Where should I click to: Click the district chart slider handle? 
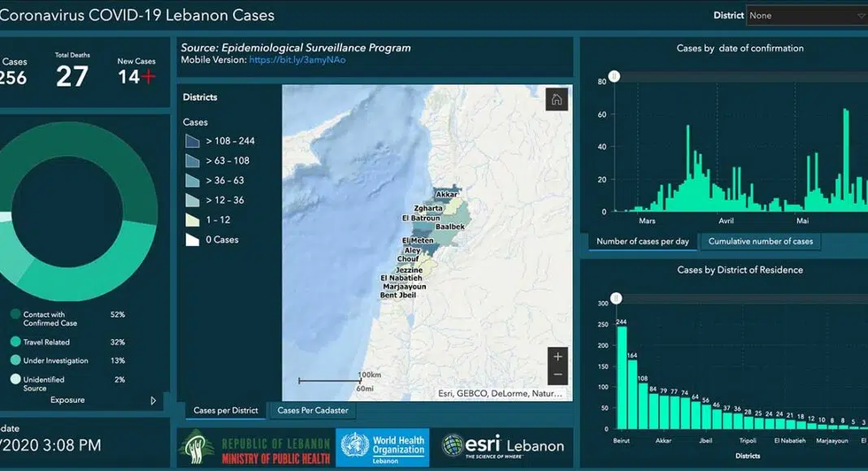[x=616, y=298]
